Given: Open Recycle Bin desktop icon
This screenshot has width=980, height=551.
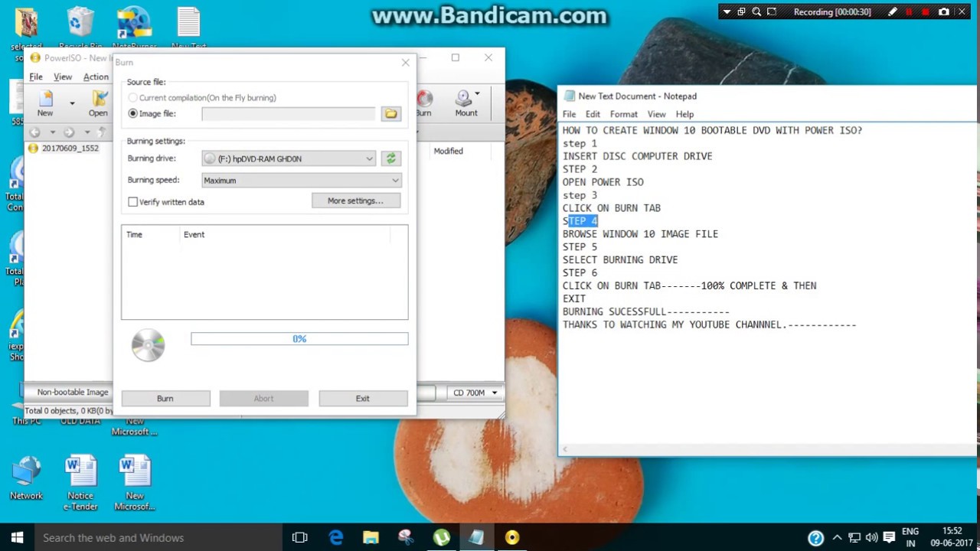Looking at the screenshot, I should tap(80, 30).
